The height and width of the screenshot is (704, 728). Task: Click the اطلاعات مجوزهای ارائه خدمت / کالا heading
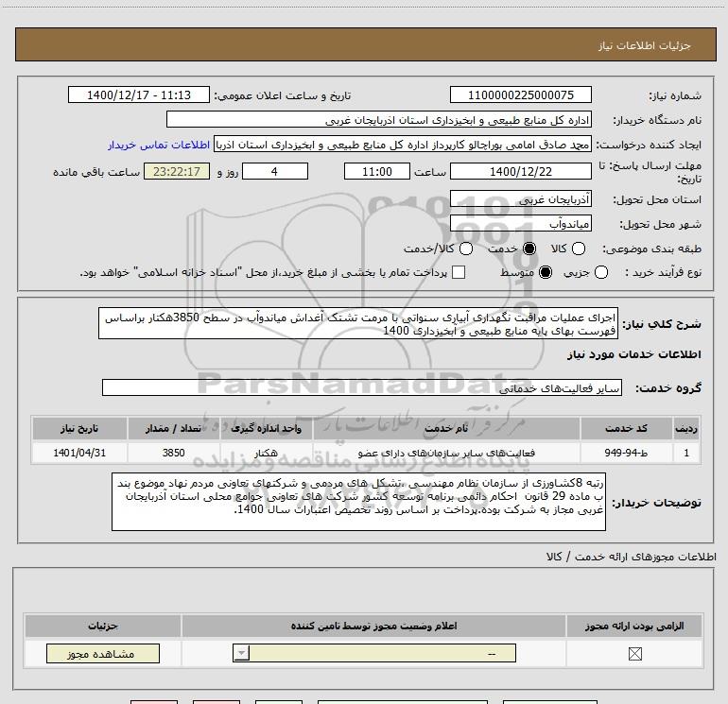631,557
